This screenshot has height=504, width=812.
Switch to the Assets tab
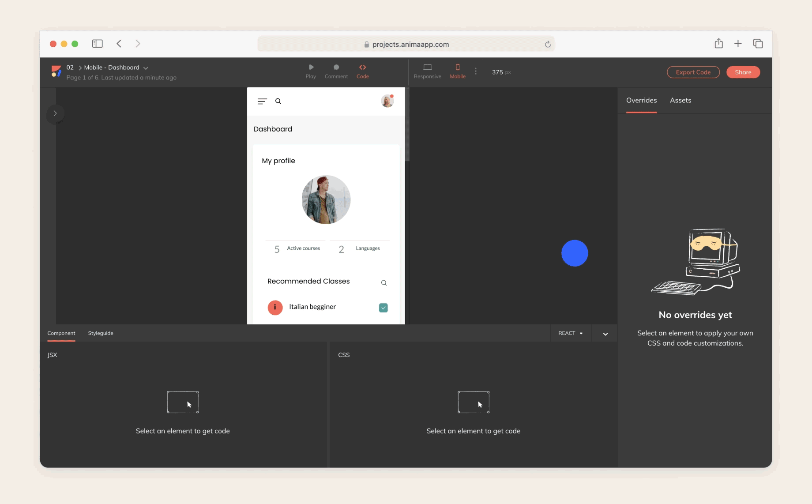click(x=680, y=101)
